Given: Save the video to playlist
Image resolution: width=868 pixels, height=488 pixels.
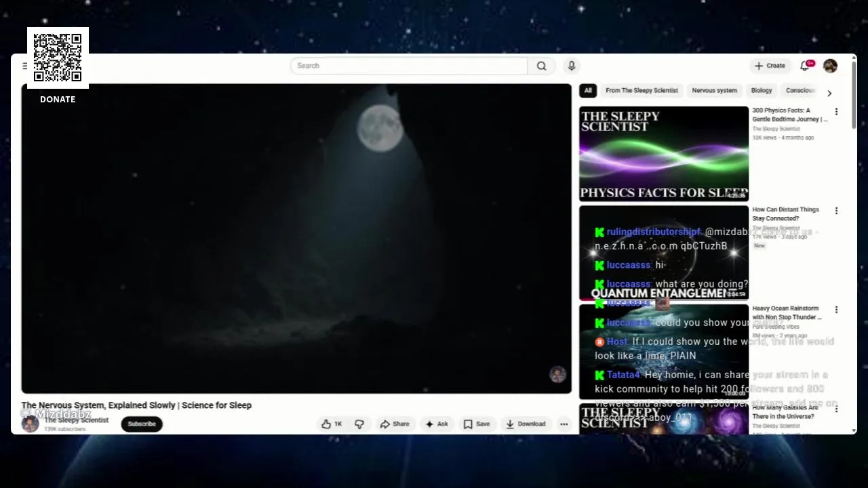Looking at the screenshot, I should coord(476,424).
